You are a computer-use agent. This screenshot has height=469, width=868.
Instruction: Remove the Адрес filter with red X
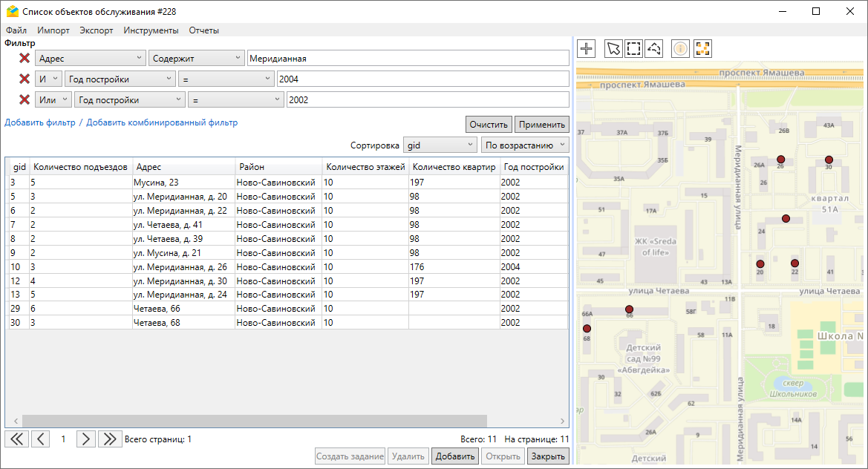25,59
